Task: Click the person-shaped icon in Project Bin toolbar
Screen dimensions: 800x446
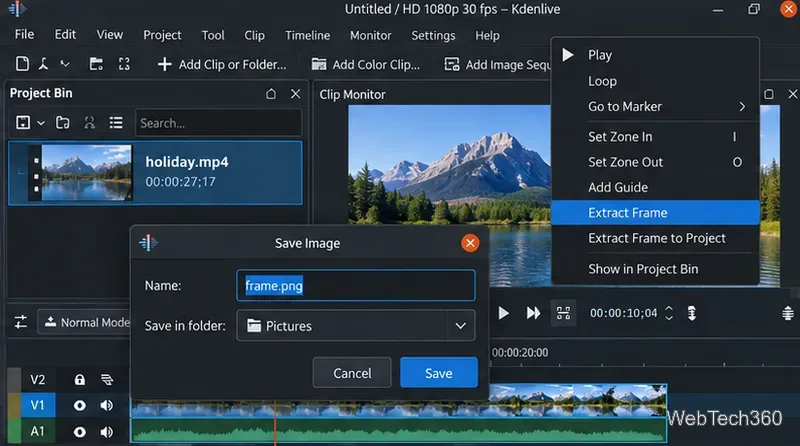Action: coord(89,122)
